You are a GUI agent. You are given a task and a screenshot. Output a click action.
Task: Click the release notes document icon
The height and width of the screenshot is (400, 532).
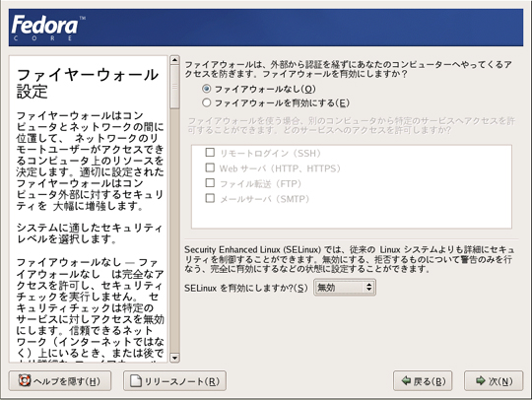click(x=136, y=381)
